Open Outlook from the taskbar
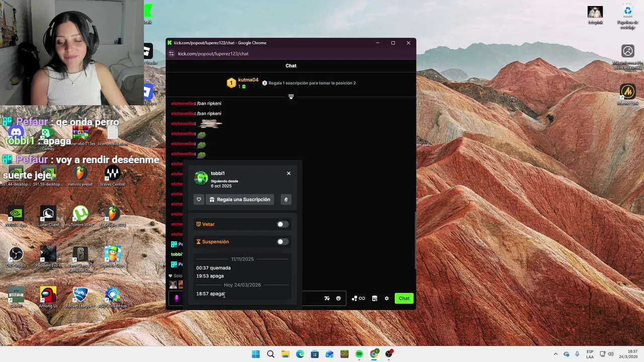Image resolution: width=644 pixels, height=362 pixels. 330,354
